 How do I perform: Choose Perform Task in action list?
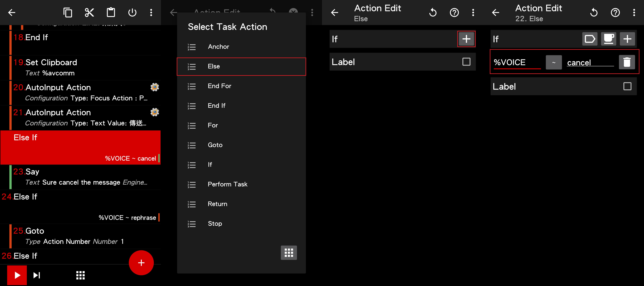pos(227,184)
